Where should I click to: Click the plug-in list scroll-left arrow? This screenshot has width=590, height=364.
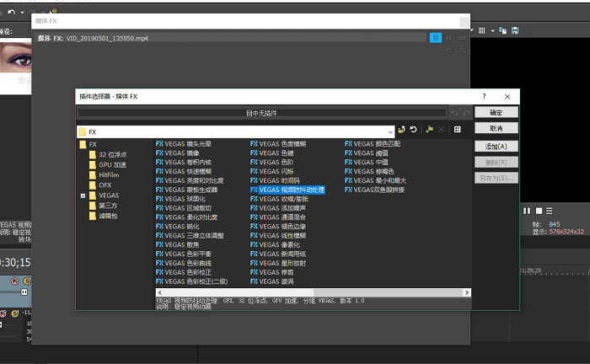pos(160,292)
